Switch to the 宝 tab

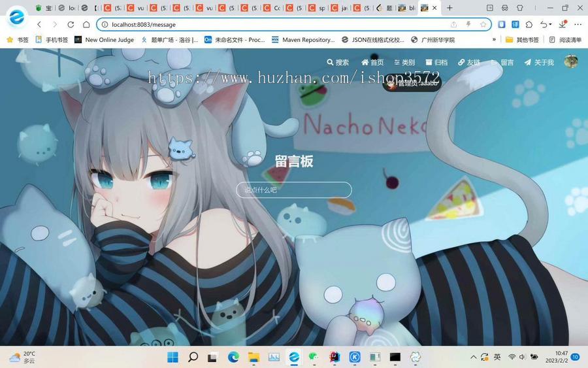click(x=44, y=7)
